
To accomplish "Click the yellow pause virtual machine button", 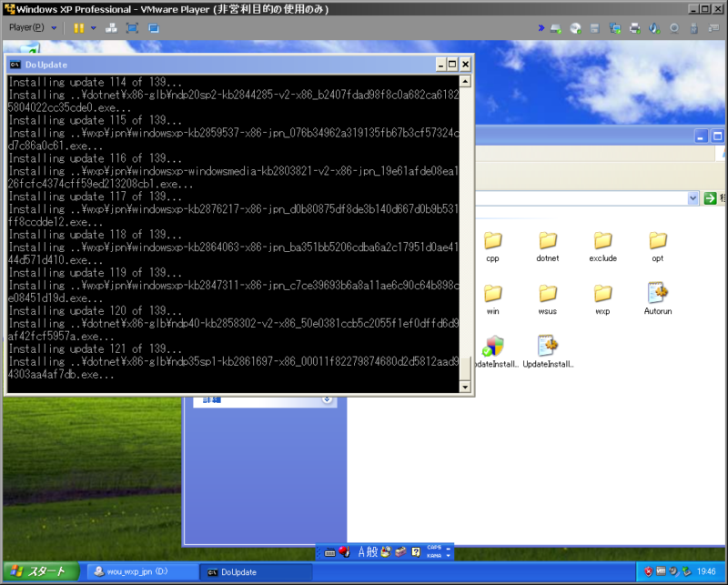I will pyautogui.click(x=79, y=28).
